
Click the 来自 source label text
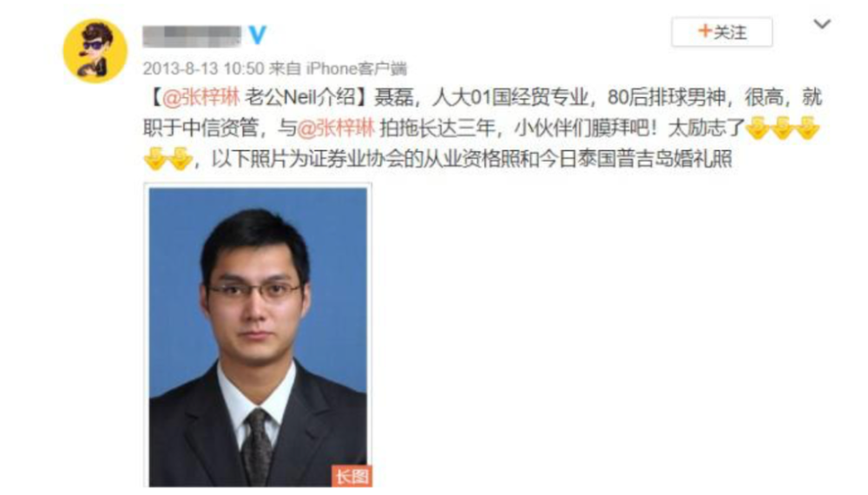pos(285,69)
